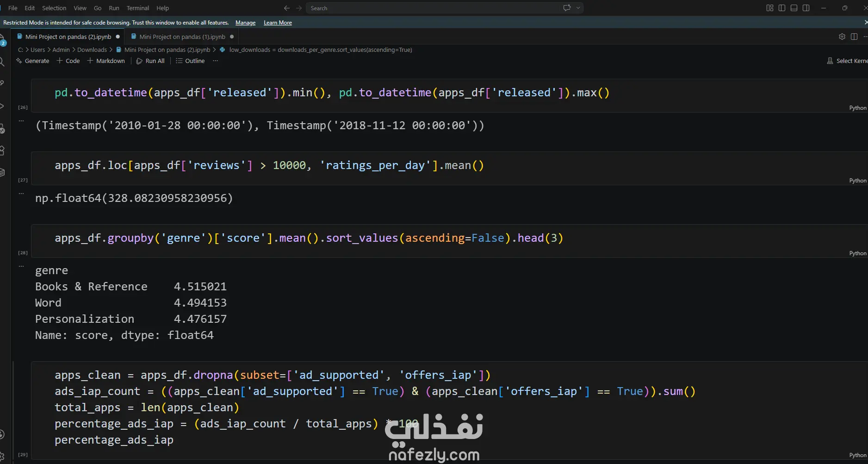Image resolution: width=868 pixels, height=464 pixels.
Task: Open the File menu
Action: 13,8
